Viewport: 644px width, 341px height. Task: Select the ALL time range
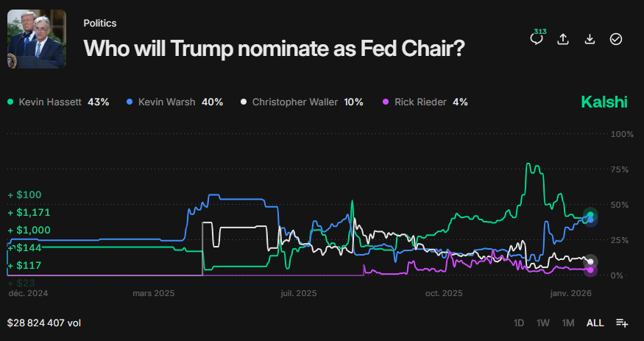(x=595, y=323)
